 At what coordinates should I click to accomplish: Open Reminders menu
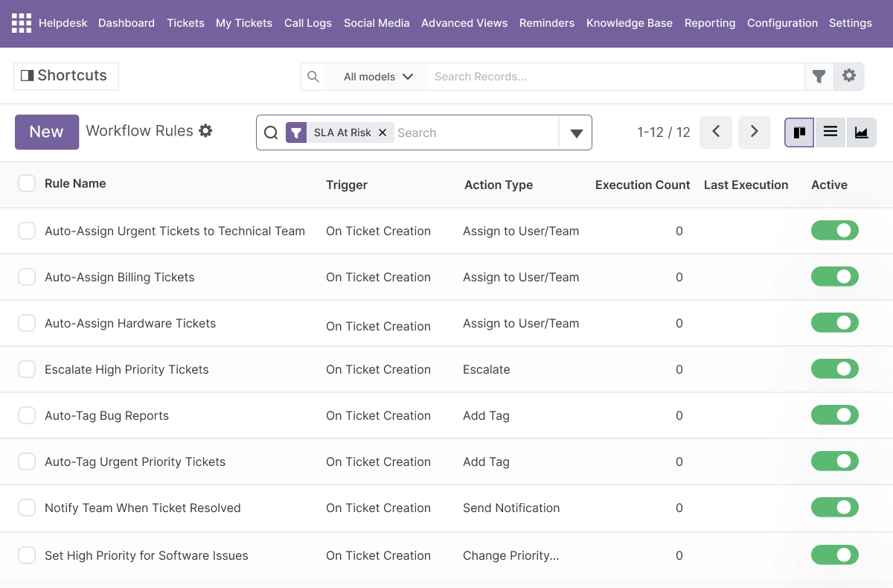pos(547,23)
